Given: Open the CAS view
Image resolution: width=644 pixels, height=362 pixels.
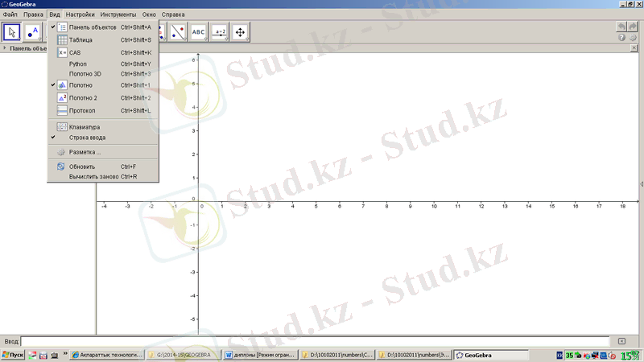Looking at the screenshot, I should [103, 52].
